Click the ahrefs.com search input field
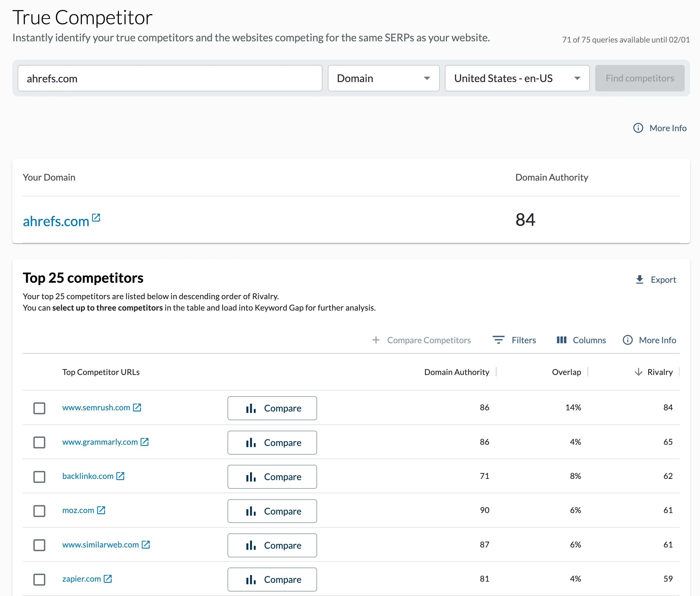The image size is (700, 596). (x=170, y=78)
